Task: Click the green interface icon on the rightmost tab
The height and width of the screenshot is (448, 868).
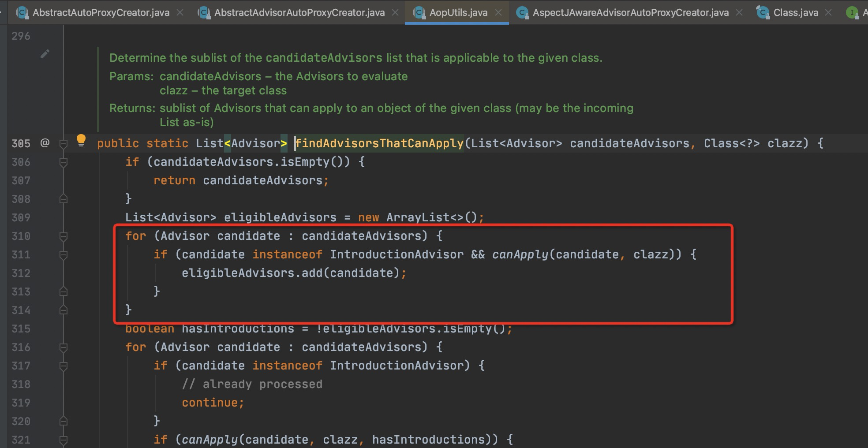Action: (x=852, y=12)
